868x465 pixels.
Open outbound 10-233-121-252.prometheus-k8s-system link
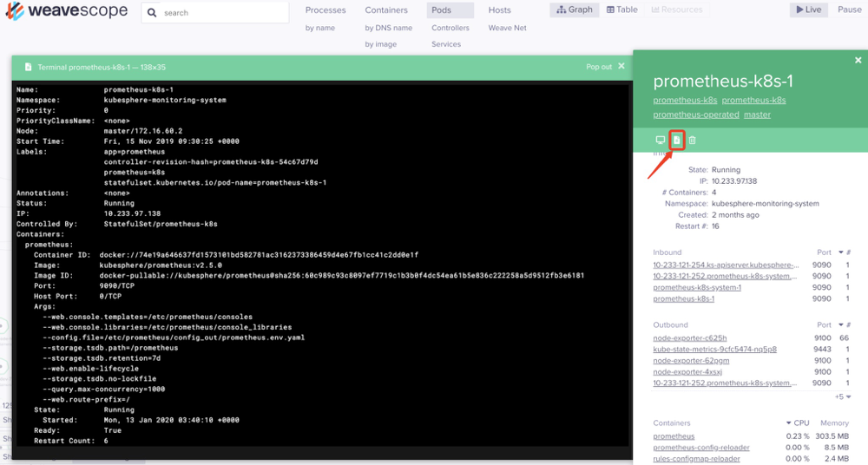[725, 383]
